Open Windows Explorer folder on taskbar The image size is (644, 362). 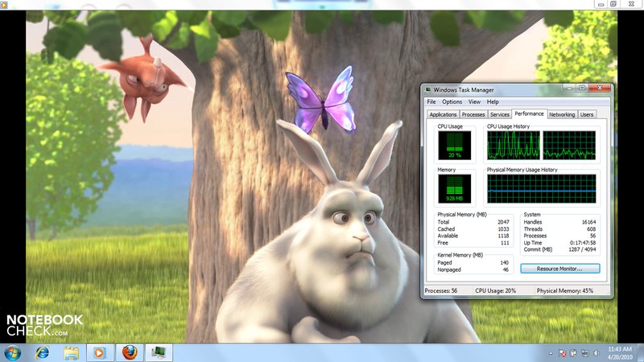pos(71,352)
